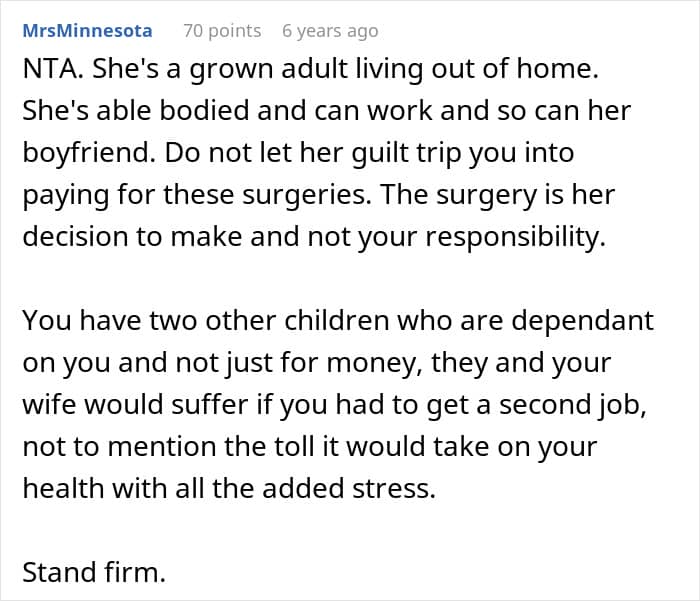Click the 70 points score
Screen dimensions: 700x601
click(221, 31)
